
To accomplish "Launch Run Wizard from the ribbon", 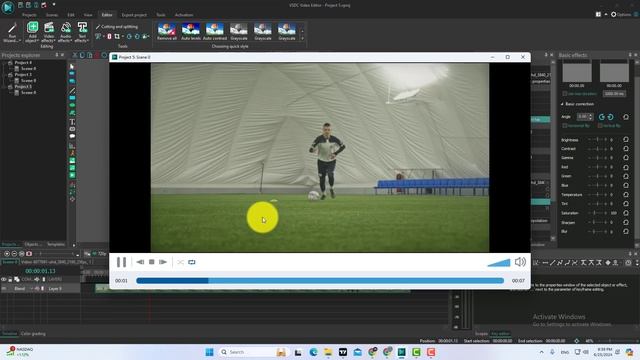I will (12, 33).
